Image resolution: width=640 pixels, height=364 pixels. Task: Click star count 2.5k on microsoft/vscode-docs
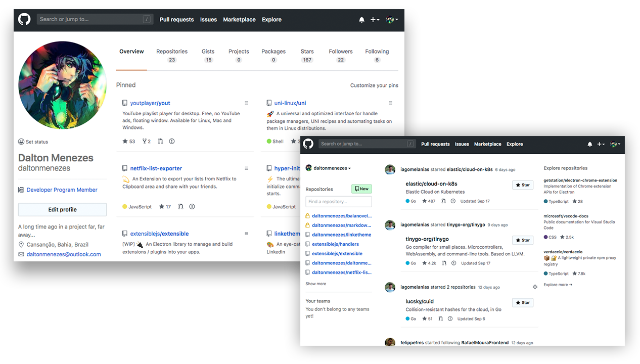pyautogui.click(x=567, y=237)
